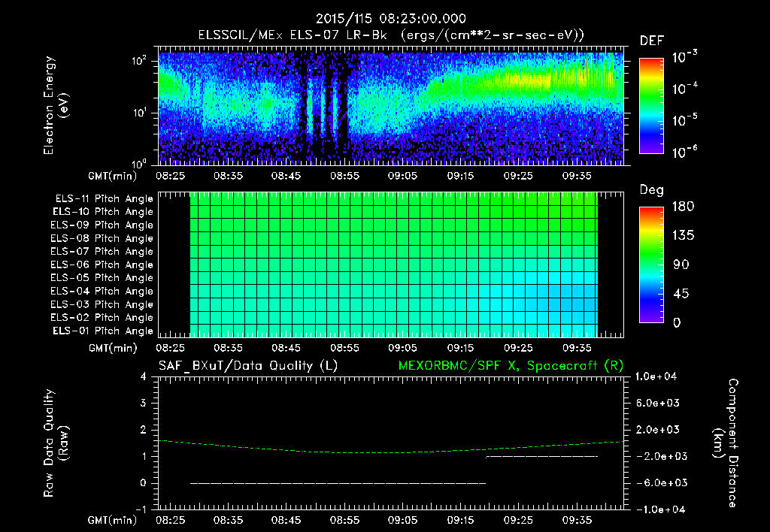Click the ELS-10 Pitch Angle label

pos(103,212)
